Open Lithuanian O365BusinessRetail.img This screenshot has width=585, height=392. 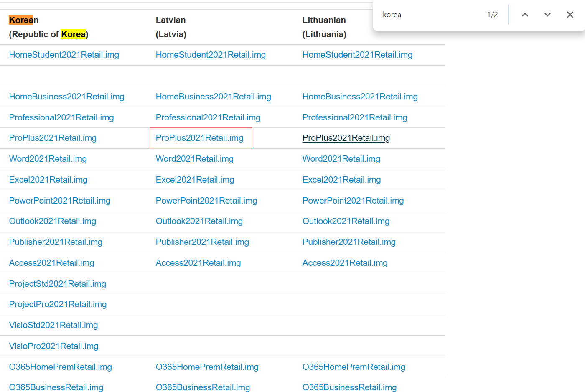click(350, 387)
